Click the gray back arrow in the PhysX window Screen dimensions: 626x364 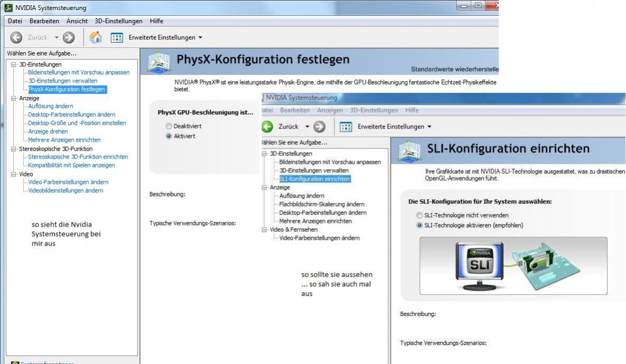coord(16,38)
